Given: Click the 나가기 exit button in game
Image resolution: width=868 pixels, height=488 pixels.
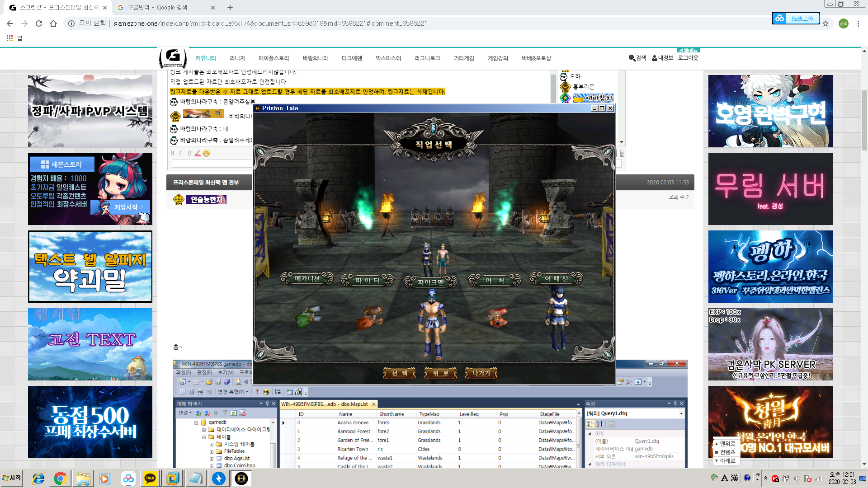Looking at the screenshot, I should pos(481,373).
